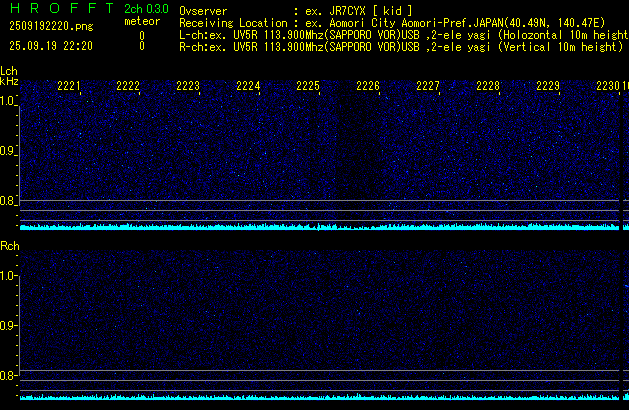The height and width of the screenshot is (410, 629).
Task: Select the 2225 time marker
Action: pyautogui.click(x=308, y=87)
